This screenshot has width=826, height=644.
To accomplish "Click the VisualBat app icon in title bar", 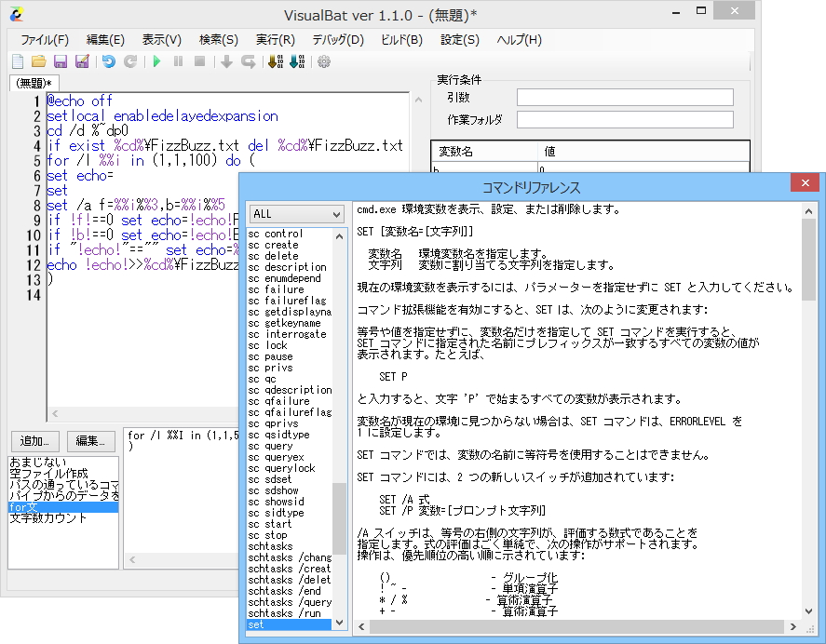I will point(17,14).
